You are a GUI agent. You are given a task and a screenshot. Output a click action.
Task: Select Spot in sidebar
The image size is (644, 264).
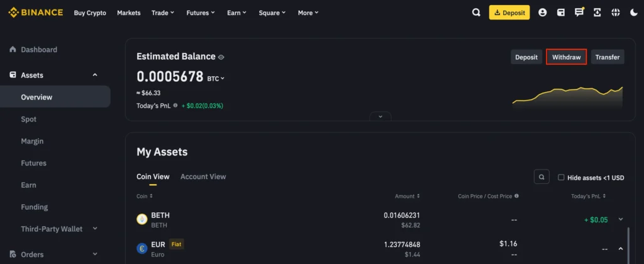(29, 119)
